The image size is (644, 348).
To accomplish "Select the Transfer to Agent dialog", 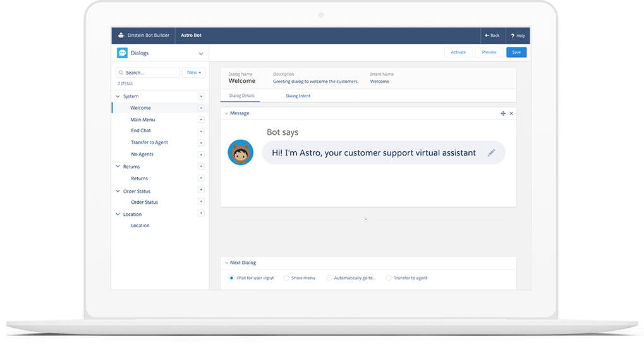I will tap(150, 143).
